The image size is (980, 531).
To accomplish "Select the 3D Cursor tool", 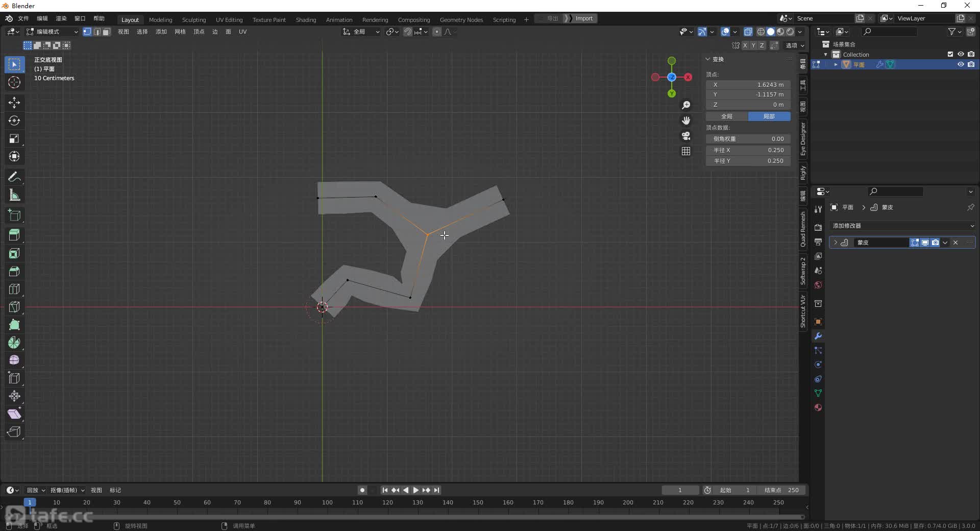I will point(14,82).
